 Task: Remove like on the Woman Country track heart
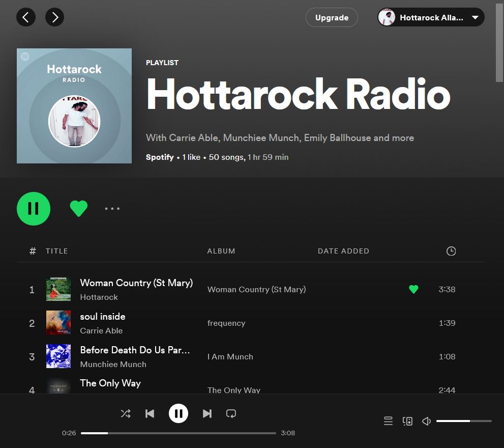[x=413, y=289]
